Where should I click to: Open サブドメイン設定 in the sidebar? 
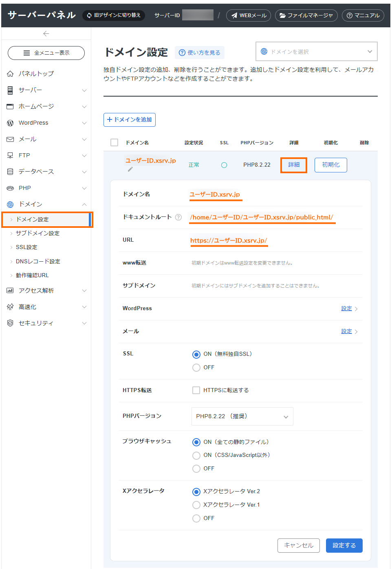tap(37, 234)
